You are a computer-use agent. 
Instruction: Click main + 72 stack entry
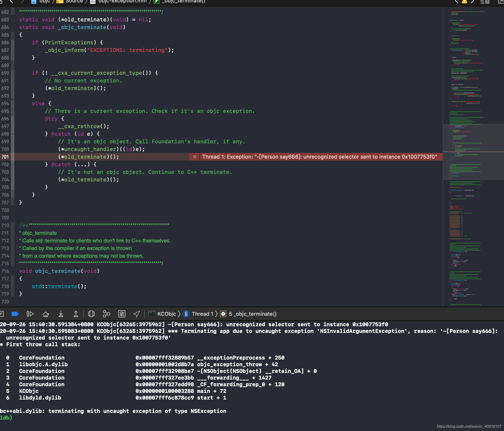pos(212,391)
